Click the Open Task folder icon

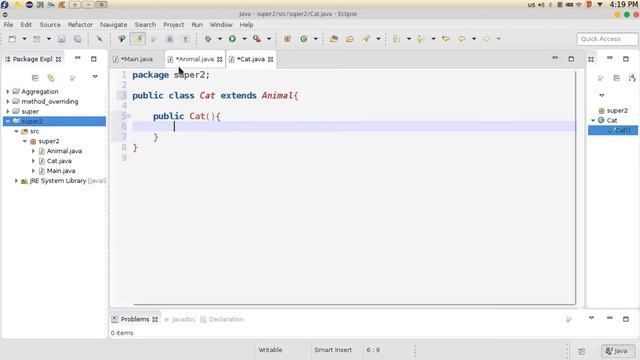click(x=350, y=39)
